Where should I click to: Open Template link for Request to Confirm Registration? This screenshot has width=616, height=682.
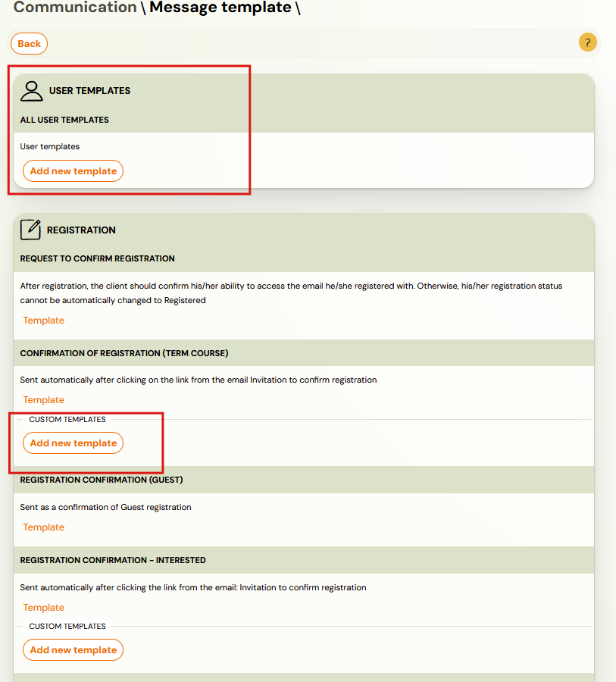43,321
